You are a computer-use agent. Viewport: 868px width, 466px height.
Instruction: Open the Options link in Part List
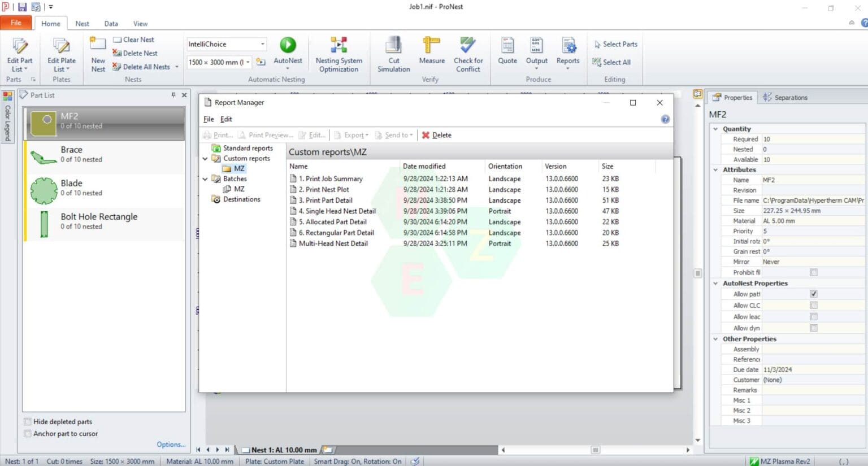(x=171, y=445)
